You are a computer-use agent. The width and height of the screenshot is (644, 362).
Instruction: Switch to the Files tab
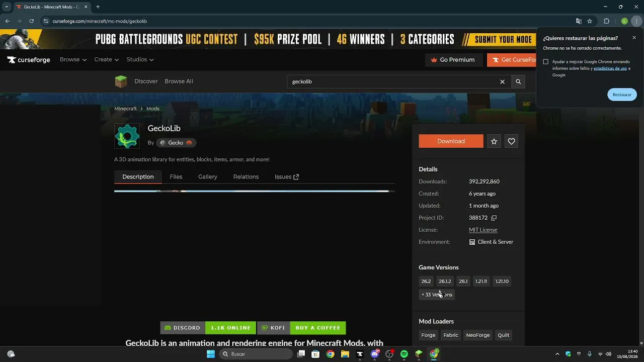pos(176,177)
